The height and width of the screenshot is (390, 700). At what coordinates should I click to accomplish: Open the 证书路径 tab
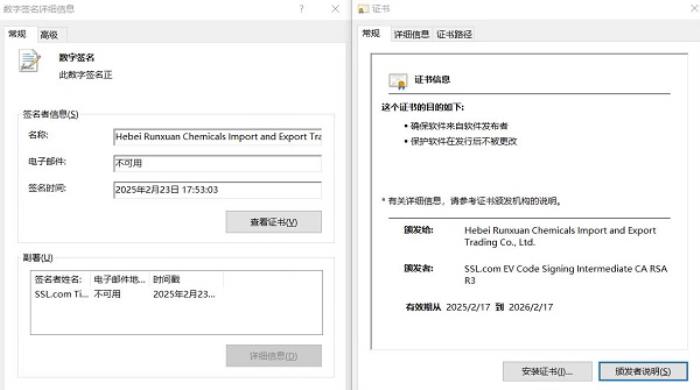coord(454,34)
